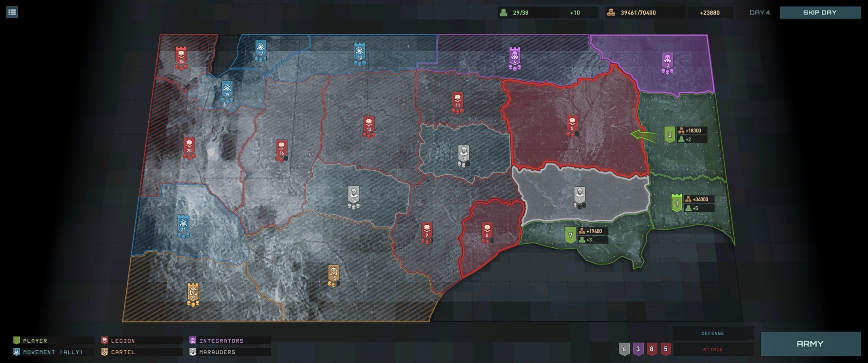This screenshot has height=363, width=868.
Task: Open the Army panel
Action: (x=810, y=344)
